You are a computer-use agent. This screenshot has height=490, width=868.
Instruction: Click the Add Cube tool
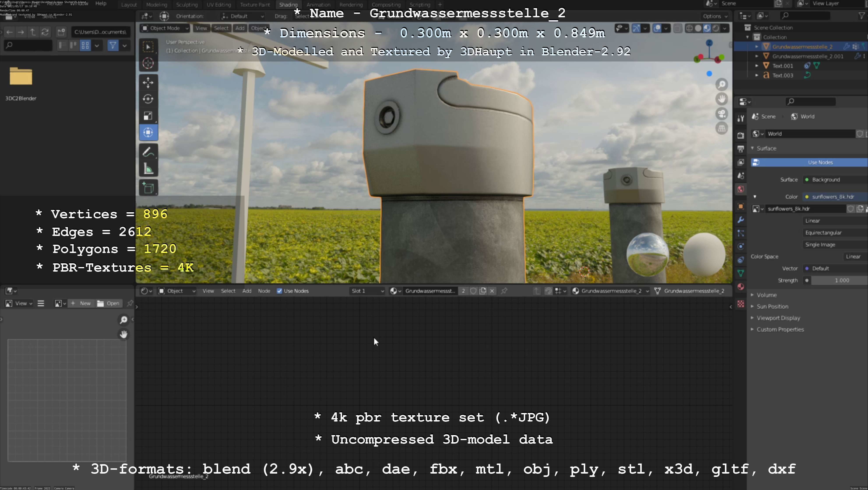tap(148, 188)
